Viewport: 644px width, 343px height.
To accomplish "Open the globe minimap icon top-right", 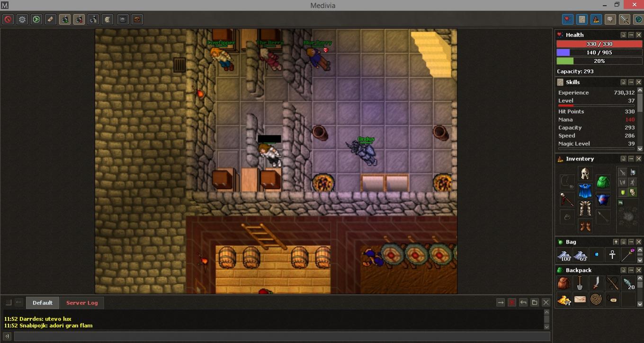I will [x=638, y=19].
